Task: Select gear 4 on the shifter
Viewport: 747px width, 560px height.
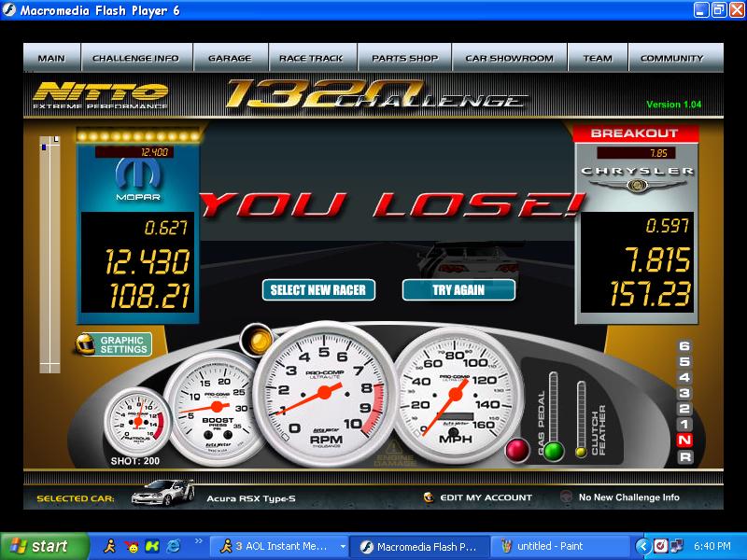Action: coord(684,378)
